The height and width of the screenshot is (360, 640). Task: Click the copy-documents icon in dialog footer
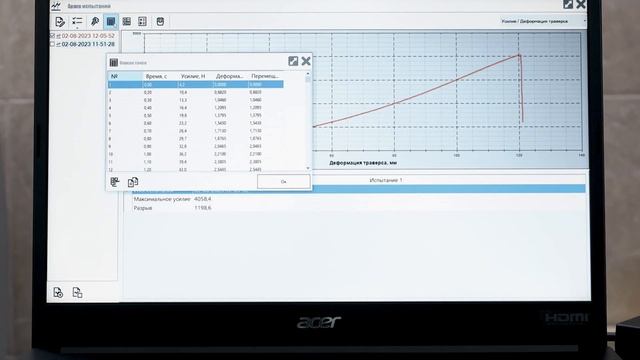[x=133, y=182]
